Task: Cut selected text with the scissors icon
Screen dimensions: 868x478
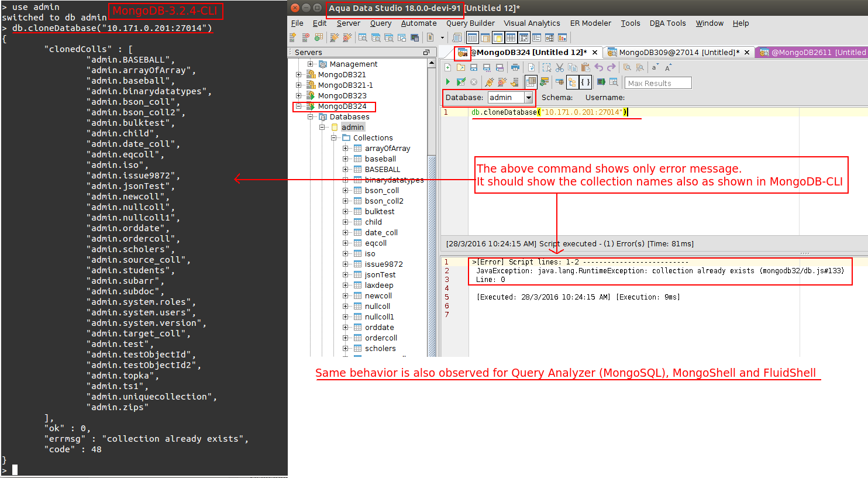Action: tap(560, 67)
